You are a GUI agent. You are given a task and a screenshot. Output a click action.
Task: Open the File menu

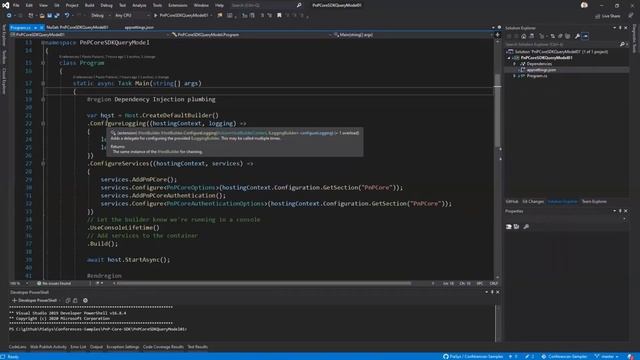tap(16, 5)
